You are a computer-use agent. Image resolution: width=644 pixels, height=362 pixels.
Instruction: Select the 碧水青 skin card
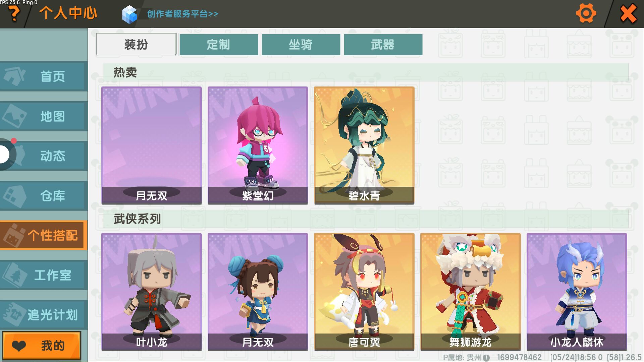point(364,145)
